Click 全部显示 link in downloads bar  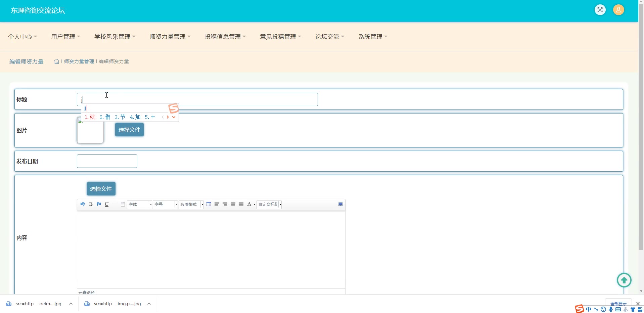(618, 303)
